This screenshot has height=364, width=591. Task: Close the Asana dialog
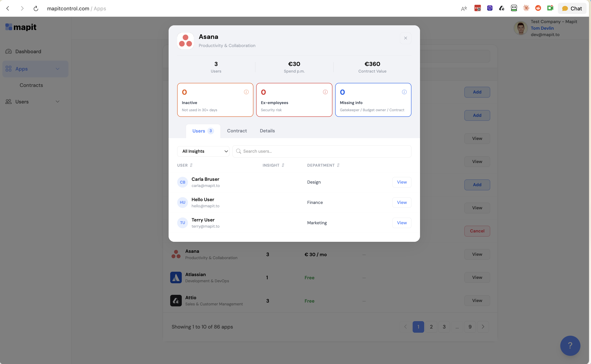click(x=405, y=38)
